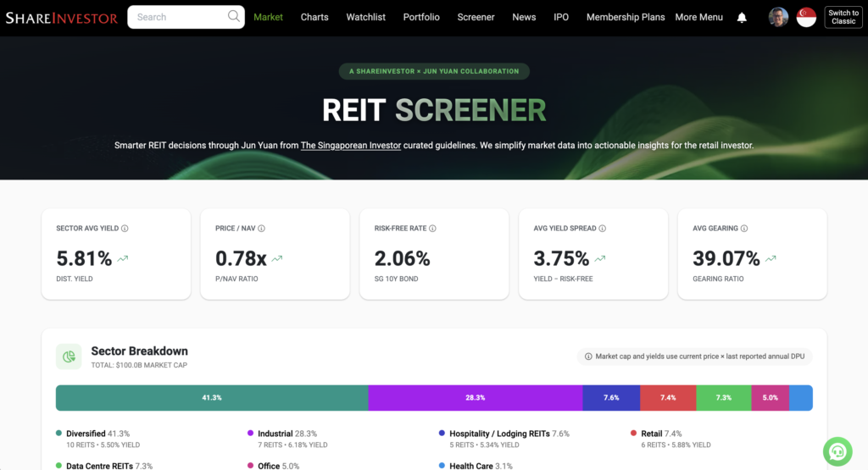Click trend arrow next to 0.78x
Viewport: 868px width, 470px height.
point(277,258)
